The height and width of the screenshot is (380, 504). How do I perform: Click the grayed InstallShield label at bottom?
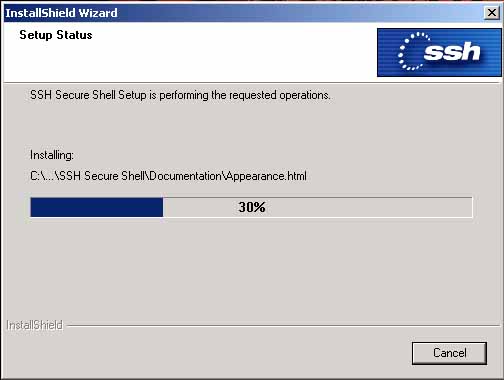34,325
